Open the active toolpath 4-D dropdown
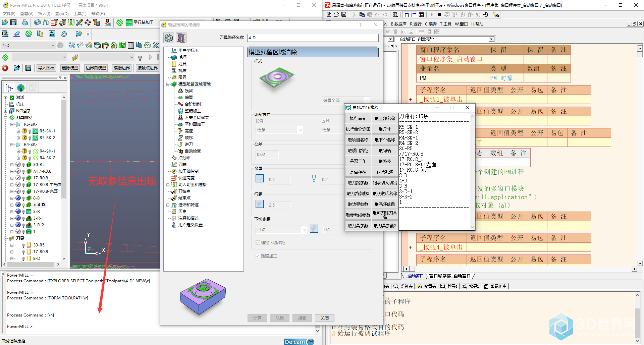644x345 pixels. point(53,45)
